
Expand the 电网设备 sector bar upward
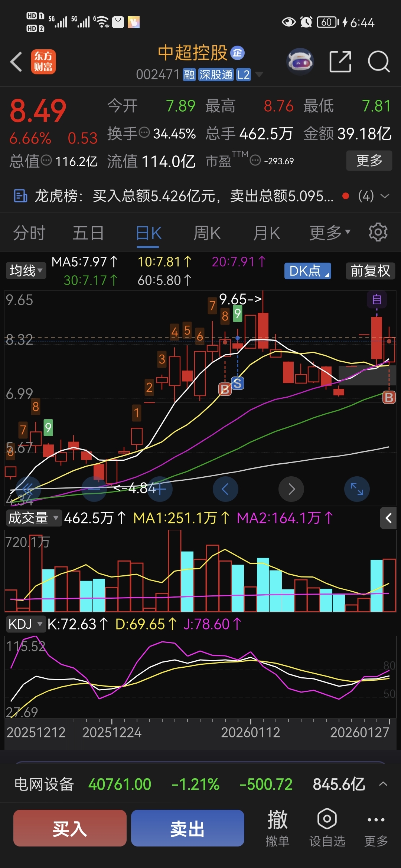point(383,784)
